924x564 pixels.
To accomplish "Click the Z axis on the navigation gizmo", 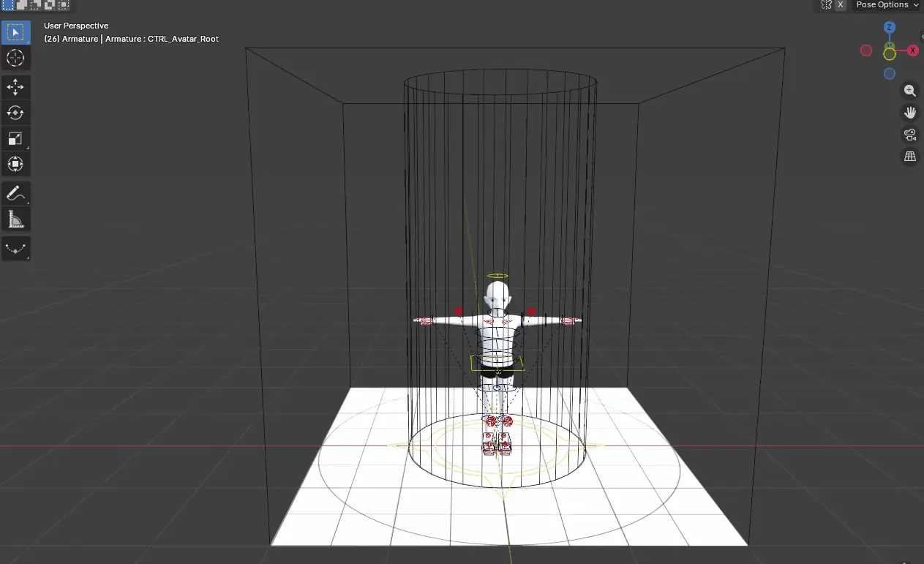I will click(x=890, y=28).
